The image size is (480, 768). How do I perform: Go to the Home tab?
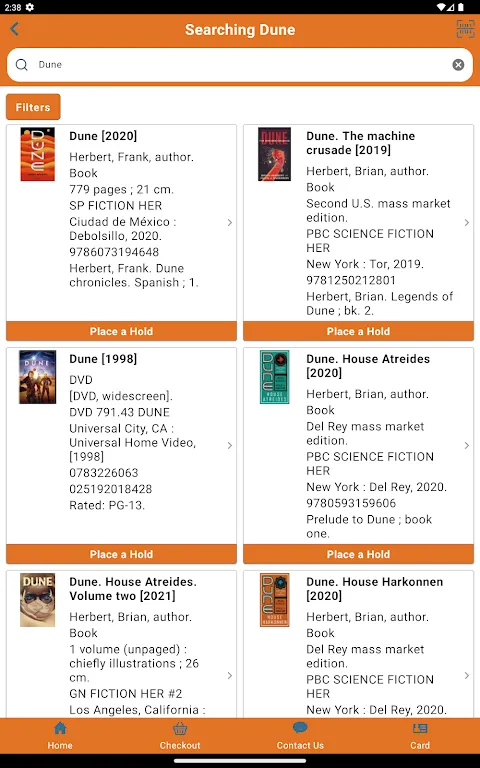(60, 736)
